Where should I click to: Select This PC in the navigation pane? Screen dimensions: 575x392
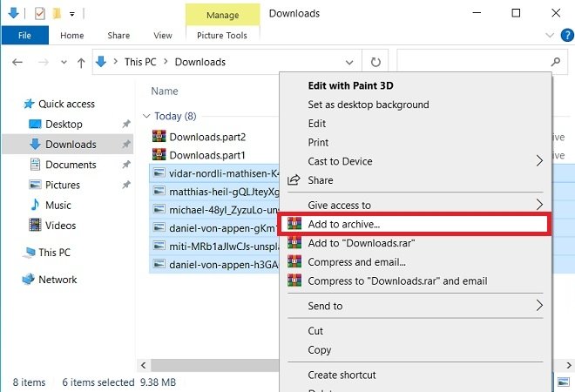point(54,253)
